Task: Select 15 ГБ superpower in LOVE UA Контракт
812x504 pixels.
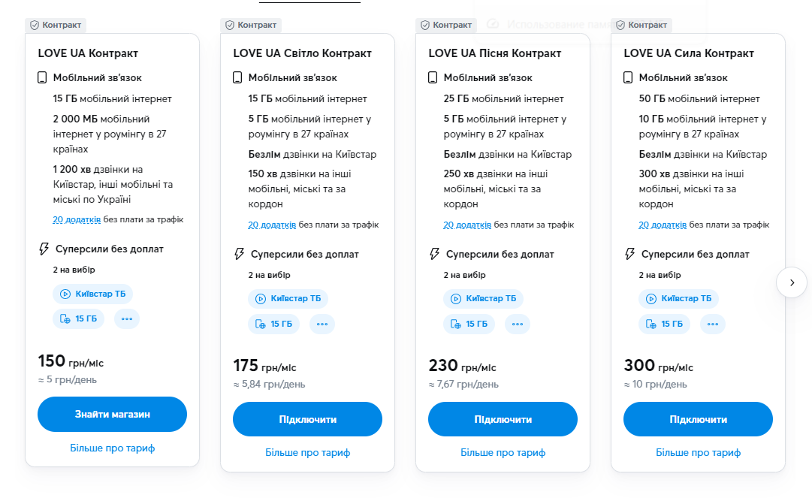Action: click(x=78, y=318)
